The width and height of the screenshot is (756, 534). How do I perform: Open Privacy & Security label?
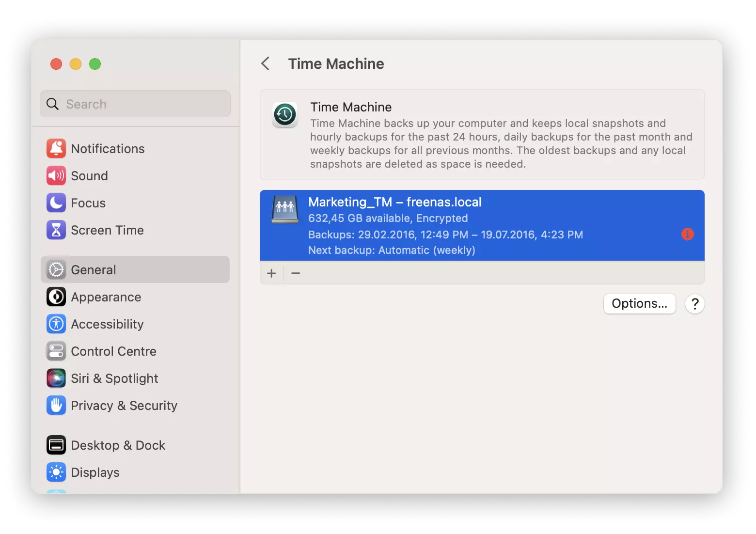click(x=124, y=406)
